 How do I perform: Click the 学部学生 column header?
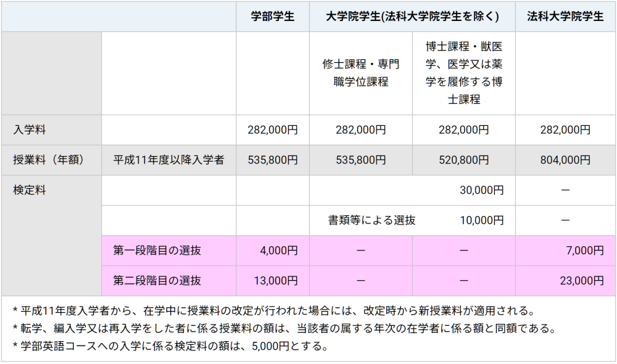point(273,17)
